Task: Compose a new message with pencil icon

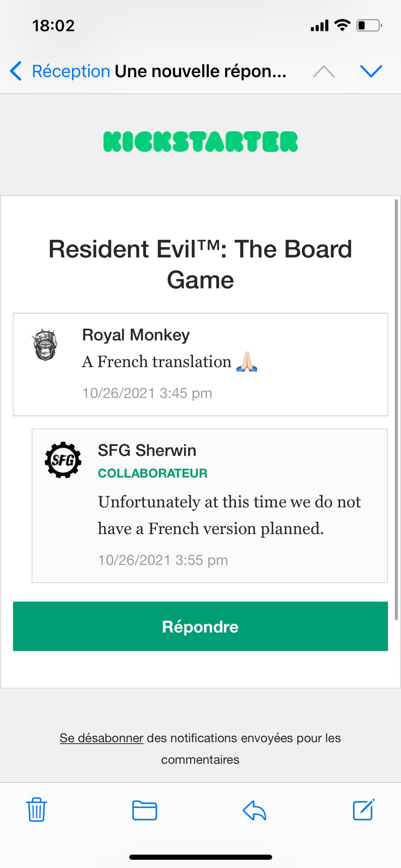Action: [x=364, y=809]
